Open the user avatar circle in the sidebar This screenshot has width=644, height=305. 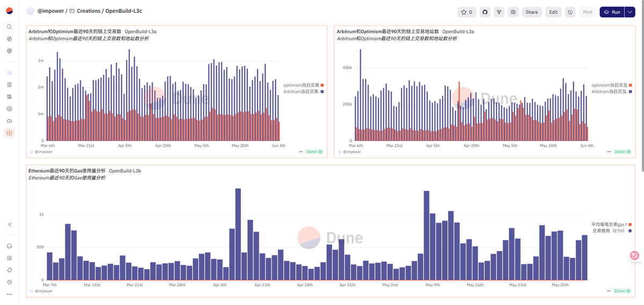tap(9, 73)
